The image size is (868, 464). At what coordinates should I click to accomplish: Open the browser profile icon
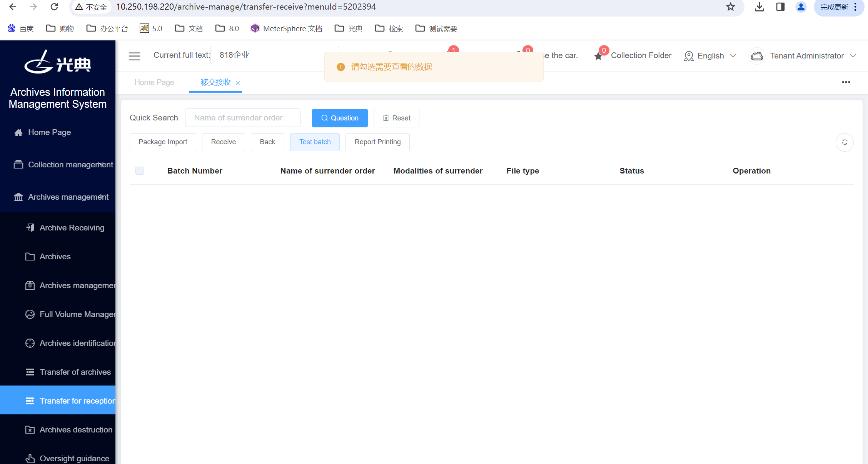pos(801,7)
